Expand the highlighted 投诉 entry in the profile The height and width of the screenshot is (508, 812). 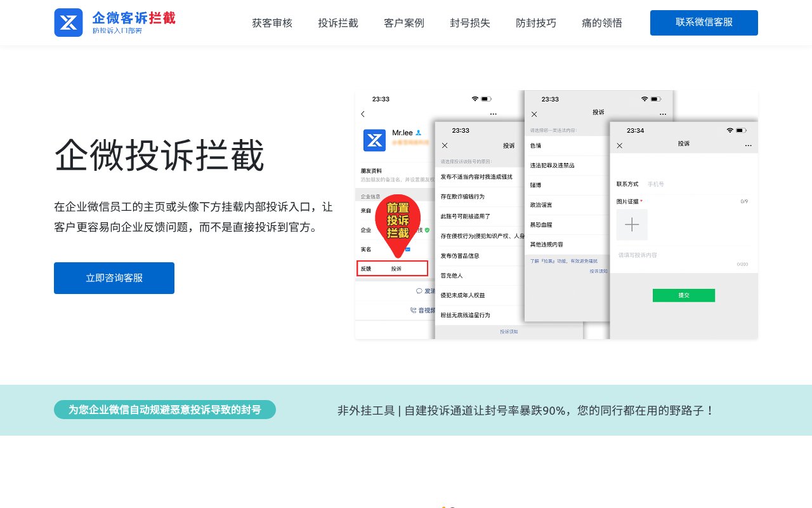coord(396,269)
